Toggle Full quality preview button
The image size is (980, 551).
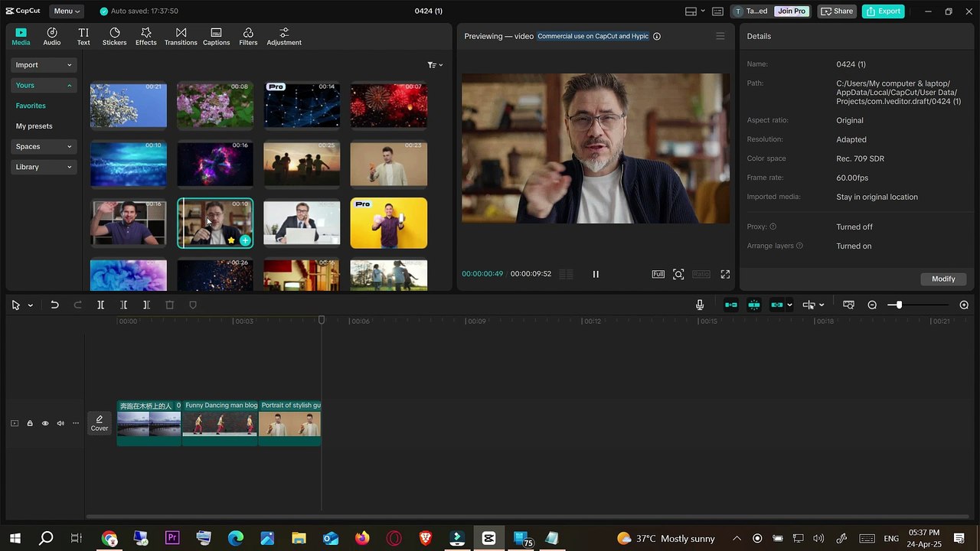tap(658, 274)
